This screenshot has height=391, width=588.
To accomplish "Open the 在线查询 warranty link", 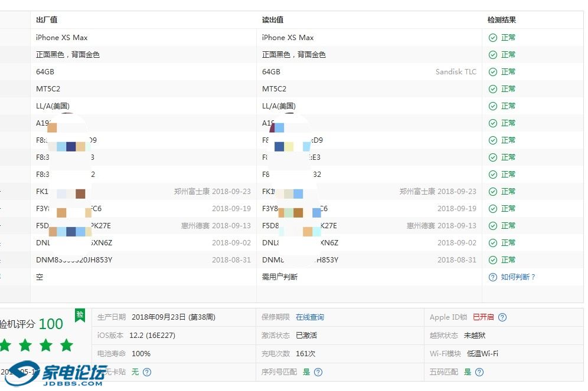I will (x=310, y=317).
